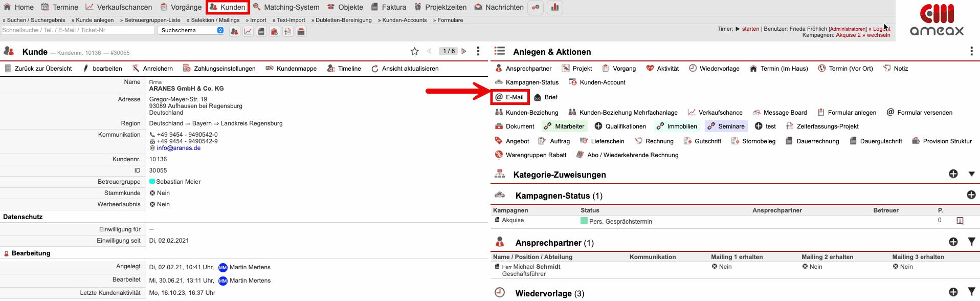Screen dimensions: 980x301
Task: Add Ansprechpartner using the plus icon
Action: click(953, 242)
